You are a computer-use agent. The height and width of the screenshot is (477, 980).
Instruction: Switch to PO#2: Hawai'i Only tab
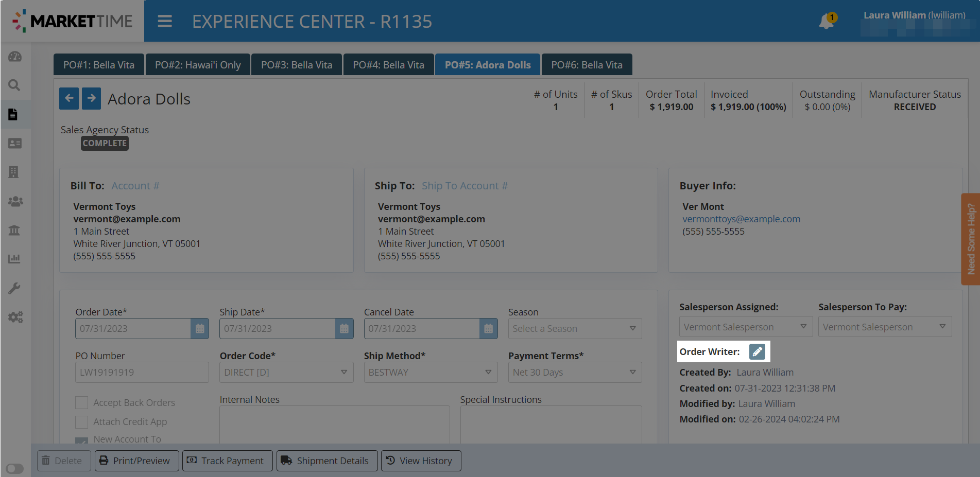[x=198, y=65]
